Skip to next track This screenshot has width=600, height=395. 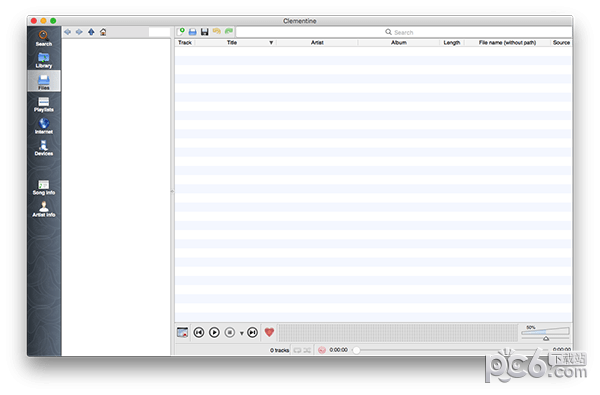(253, 332)
